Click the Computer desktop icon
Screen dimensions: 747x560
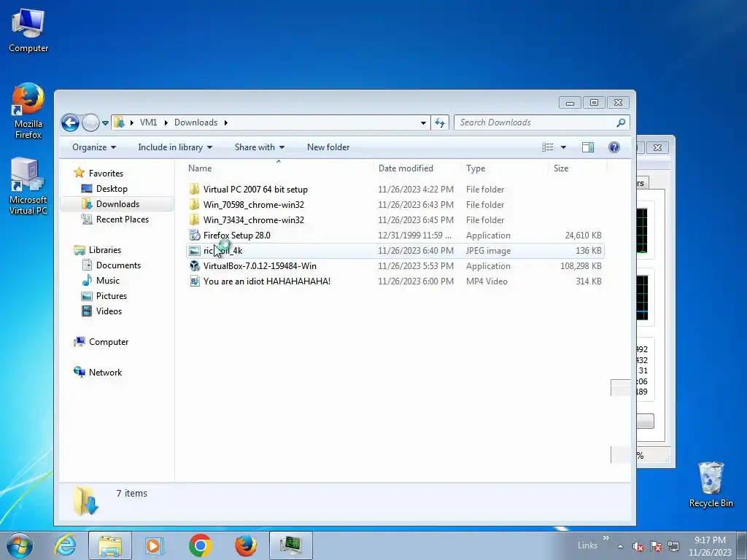click(x=28, y=30)
